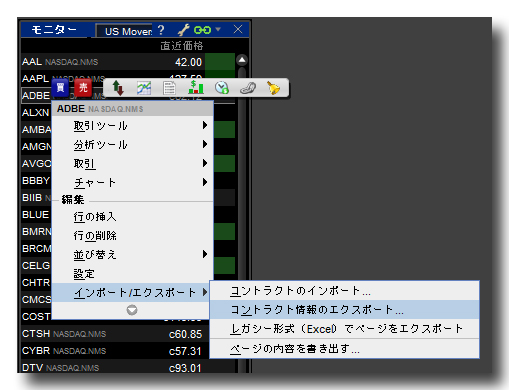Select the COST ticker row

tap(36, 317)
